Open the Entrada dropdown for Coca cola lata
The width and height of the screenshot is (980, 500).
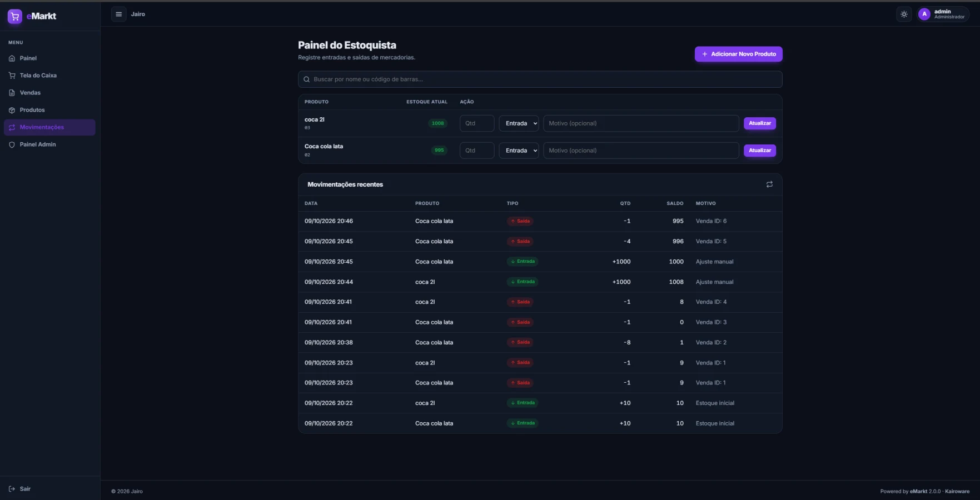click(519, 151)
